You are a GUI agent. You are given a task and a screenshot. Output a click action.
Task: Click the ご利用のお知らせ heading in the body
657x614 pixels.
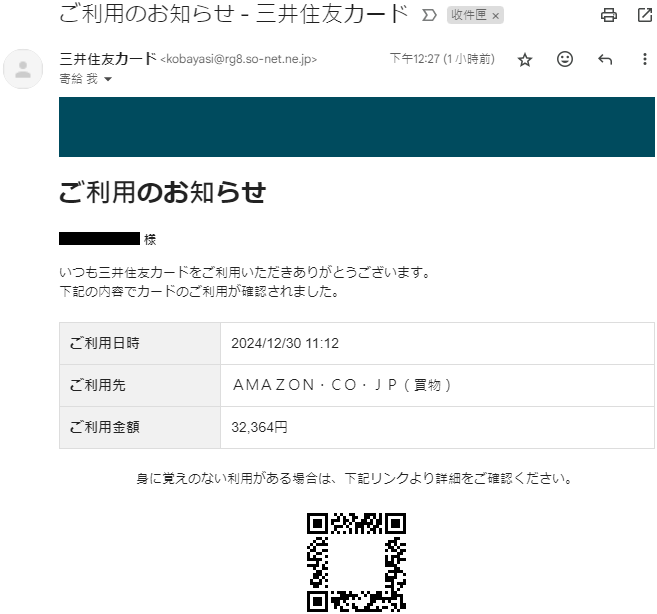coord(163,192)
